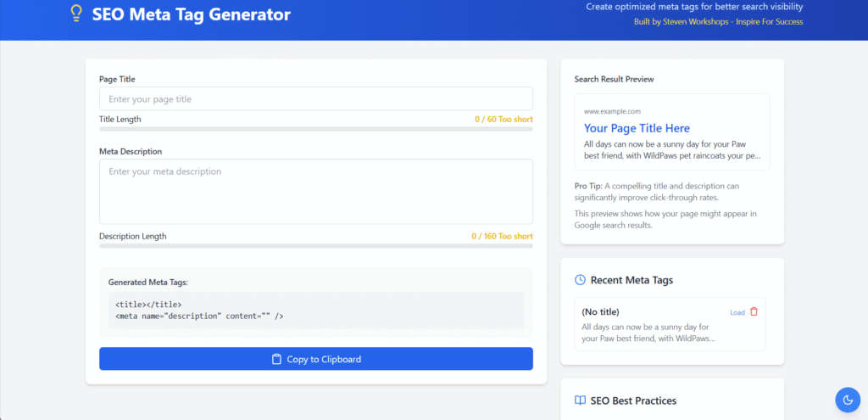Click the SEO Best Practices heading
868x420 pixels.
(x=633, y=400)
